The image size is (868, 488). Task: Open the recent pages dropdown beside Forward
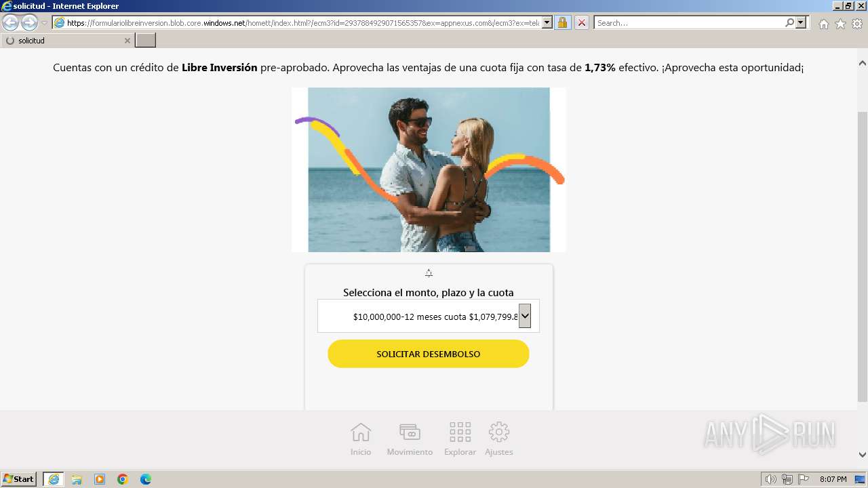[45, 23]
